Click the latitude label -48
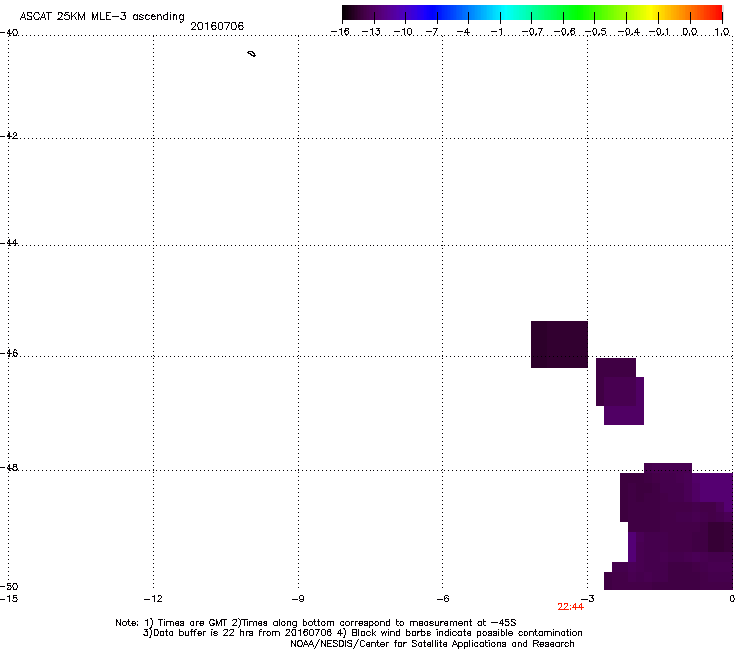Image resolution: width=740 pixels, height=650 pixels. pos(9,467)
